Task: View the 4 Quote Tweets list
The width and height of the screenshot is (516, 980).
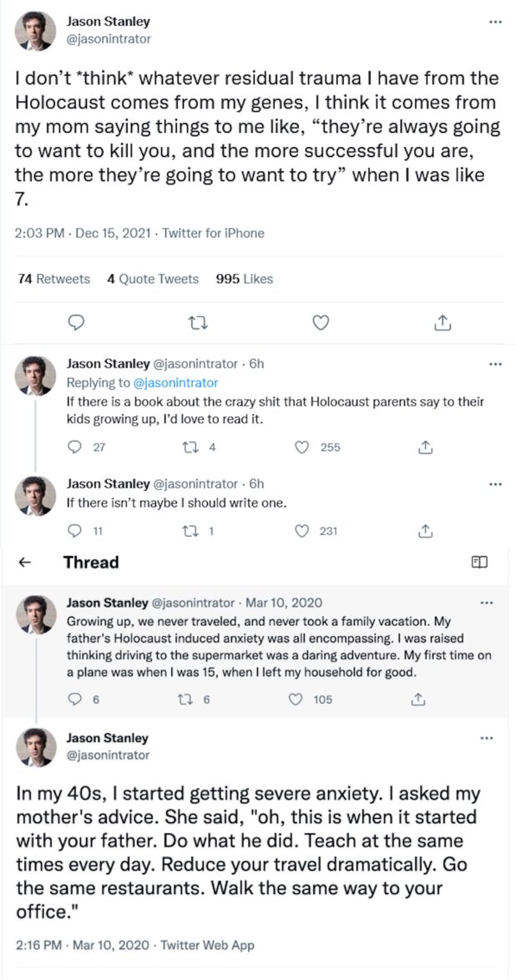Action: [153, 279]
